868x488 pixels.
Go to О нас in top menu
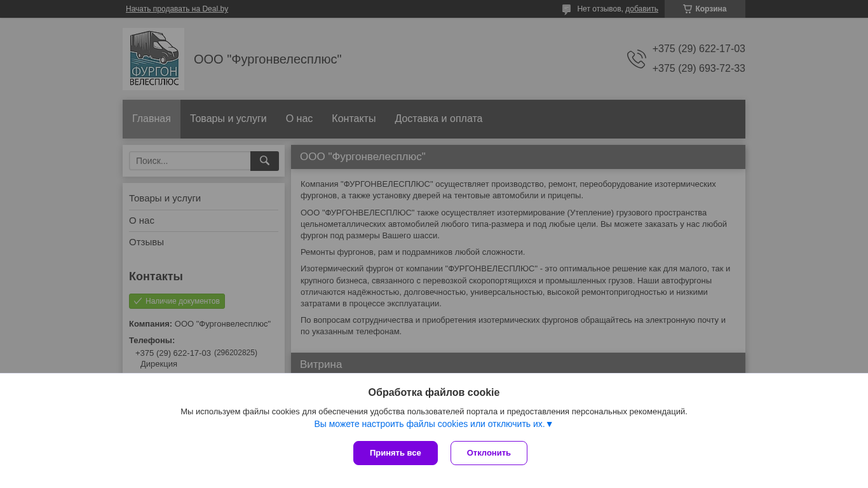(x=299, y=119)
